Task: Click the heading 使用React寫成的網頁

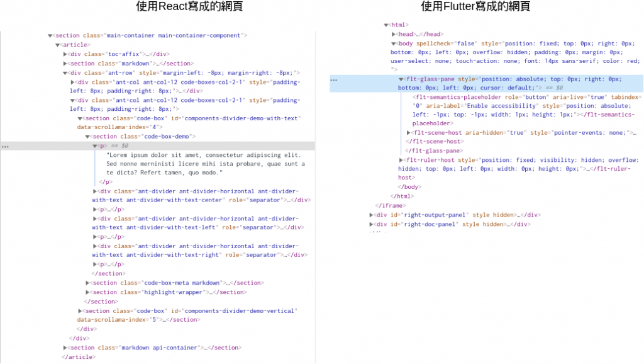Action: 189,6
